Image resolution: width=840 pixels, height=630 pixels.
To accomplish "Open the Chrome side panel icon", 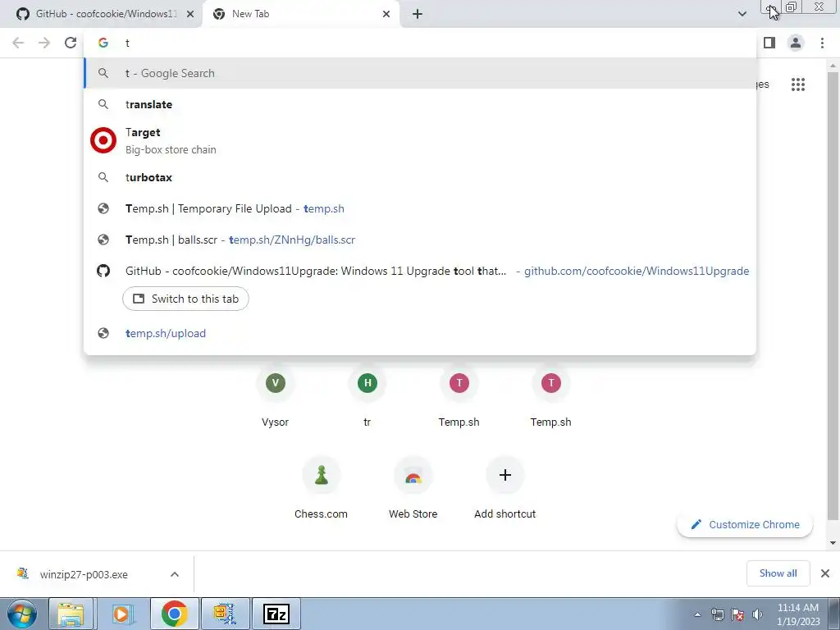I will tap(769, 43).
